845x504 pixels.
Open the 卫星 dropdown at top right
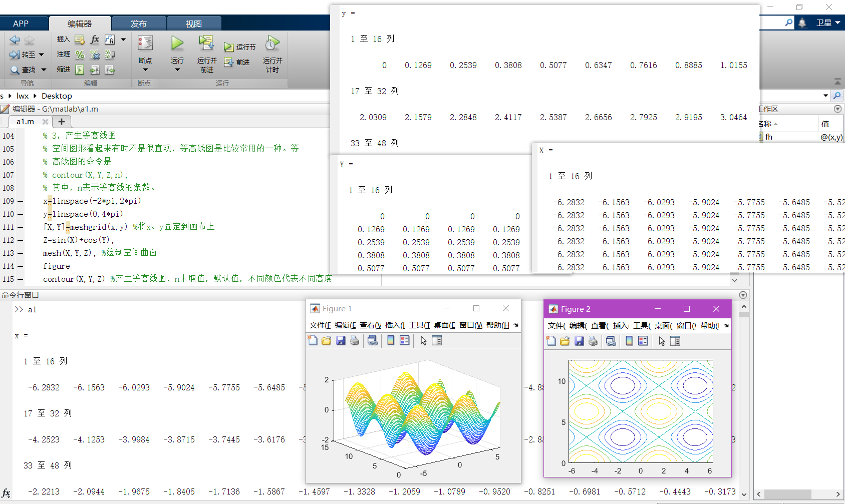coord(828,23)
